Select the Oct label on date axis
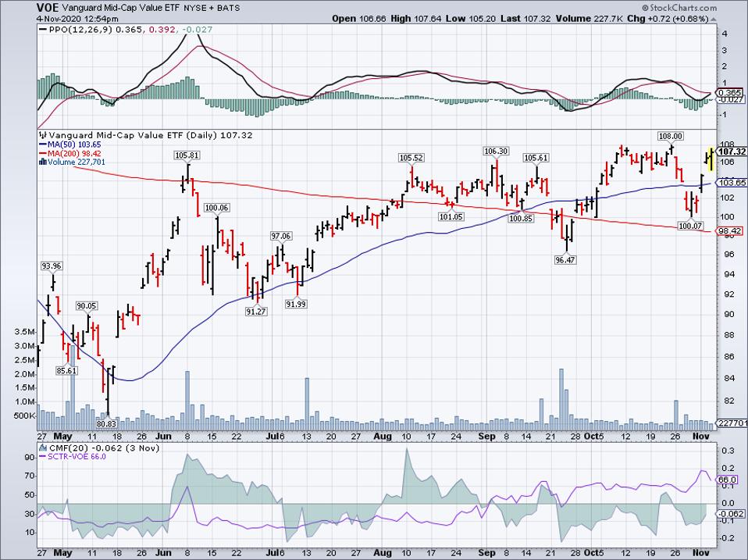Viewport: 748px width, 560px height. coord(596,437)
